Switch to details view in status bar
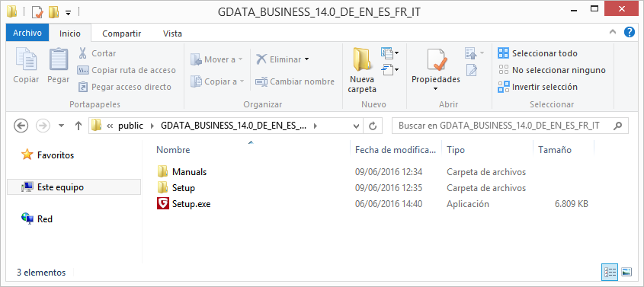644x287 pixels. (610, 272)
